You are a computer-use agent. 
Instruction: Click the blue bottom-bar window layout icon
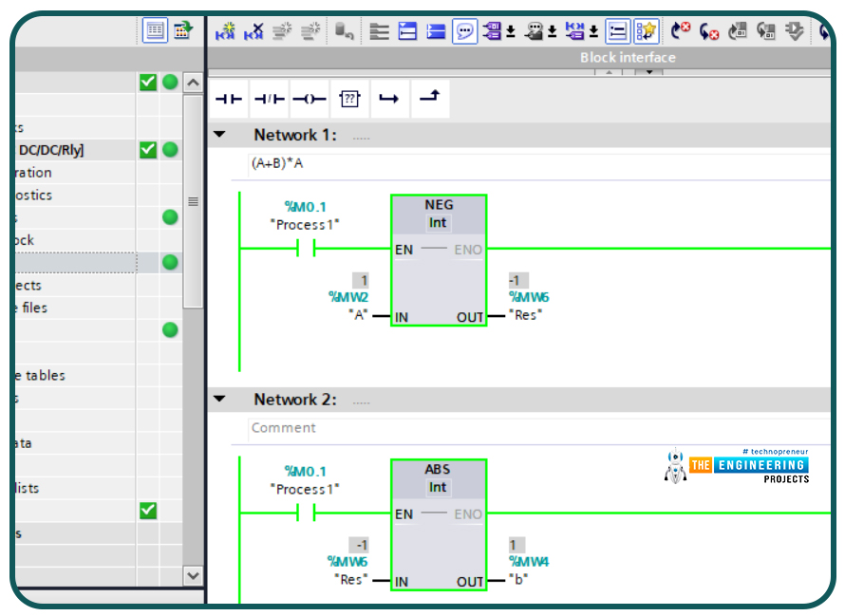[x=436, y=31]
